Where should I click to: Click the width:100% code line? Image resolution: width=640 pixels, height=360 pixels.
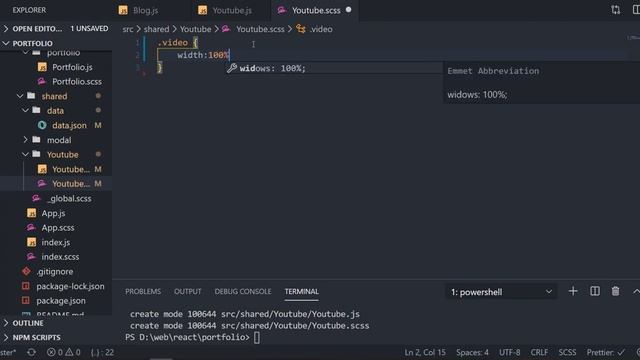(x=203, y=55)
